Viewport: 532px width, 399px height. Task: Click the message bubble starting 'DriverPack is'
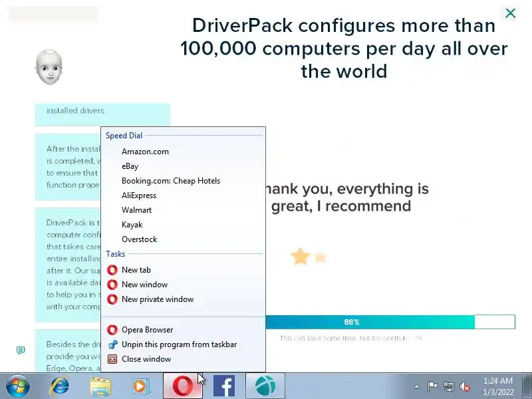coord(68,265)
